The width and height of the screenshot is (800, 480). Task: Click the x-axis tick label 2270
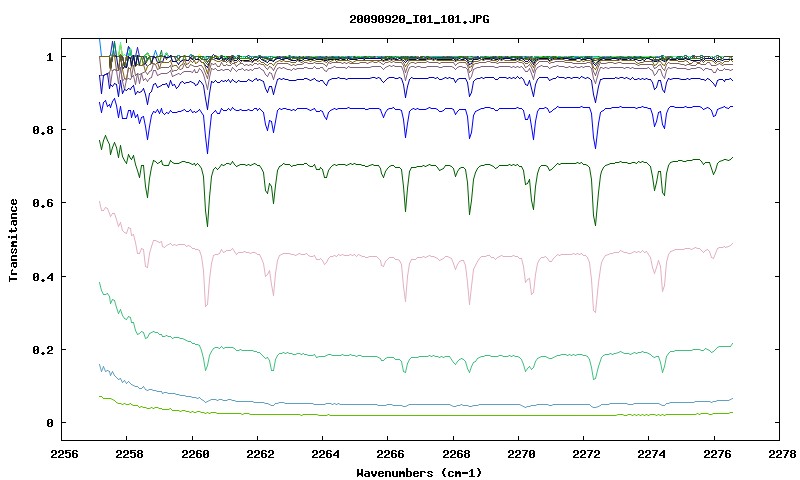click(x=521, y=454)
